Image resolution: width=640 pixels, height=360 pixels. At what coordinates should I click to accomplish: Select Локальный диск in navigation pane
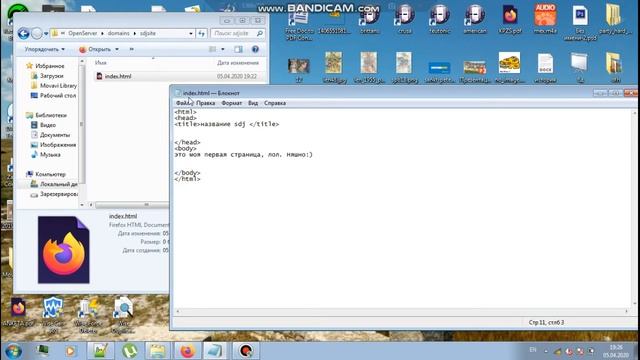point(54,184)
